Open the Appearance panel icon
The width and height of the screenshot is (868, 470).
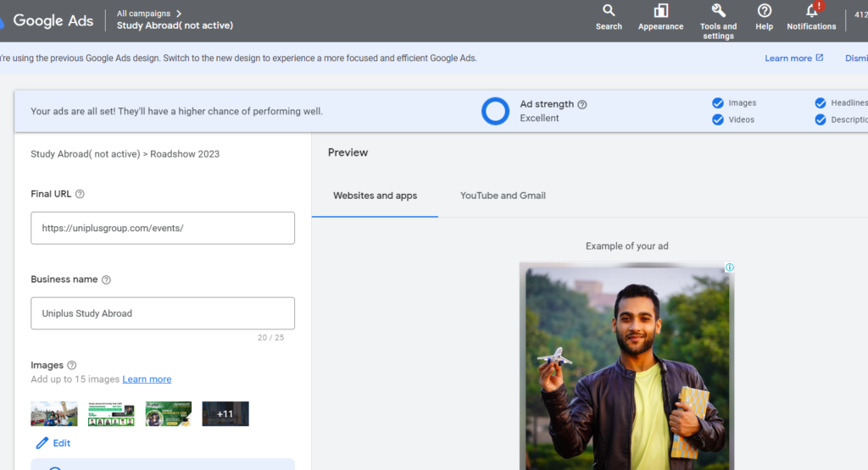(660, 12)
